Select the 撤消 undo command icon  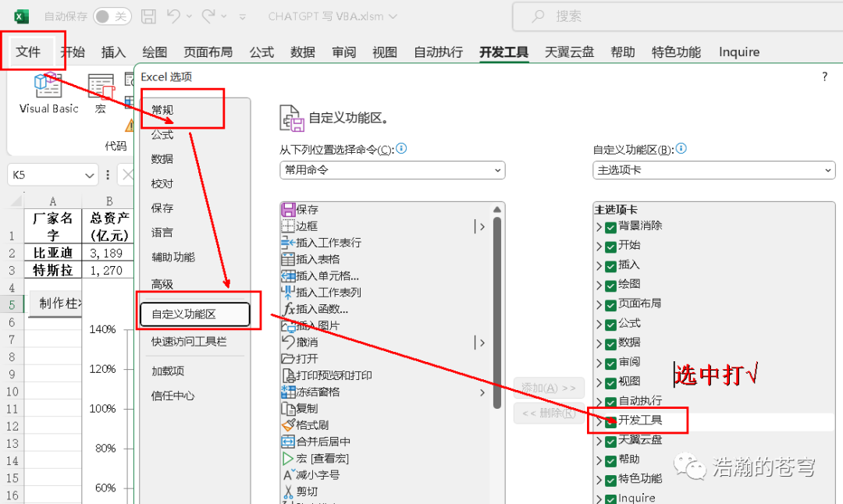tap(288, 343)
